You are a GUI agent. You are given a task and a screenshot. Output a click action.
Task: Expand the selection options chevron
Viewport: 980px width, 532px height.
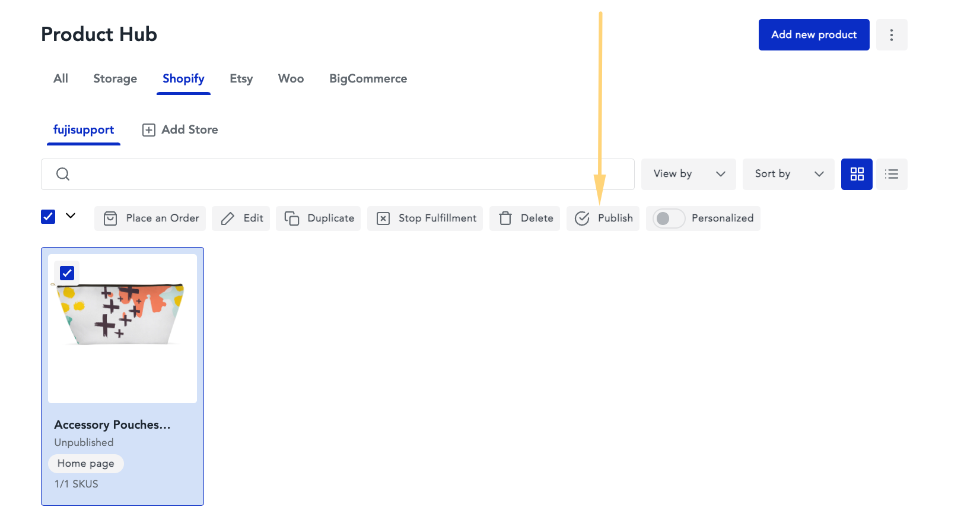coord(71,216)
